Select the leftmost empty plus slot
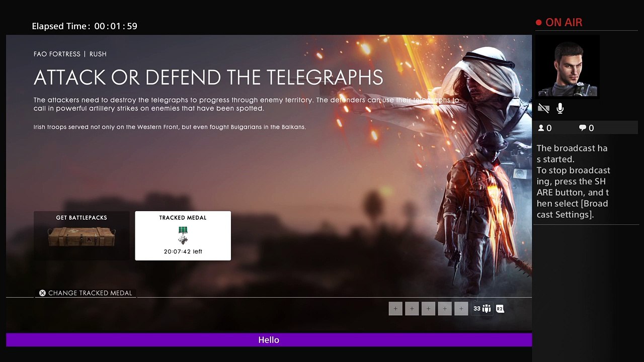The height and width of the screenshot is (362, 644). (x=395, y=309)
